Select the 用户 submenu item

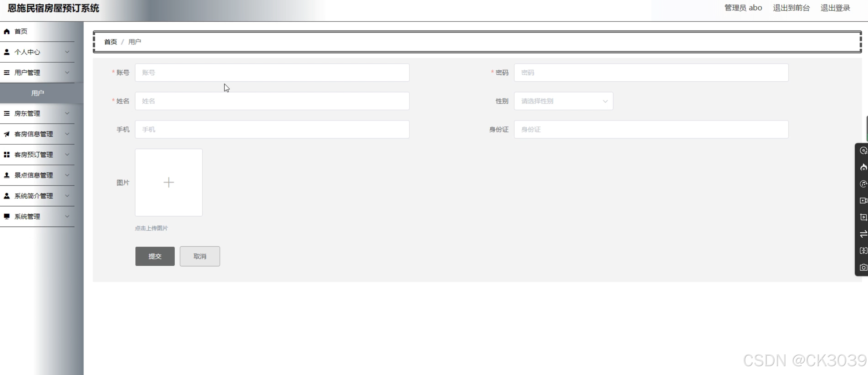click(38, 93)
